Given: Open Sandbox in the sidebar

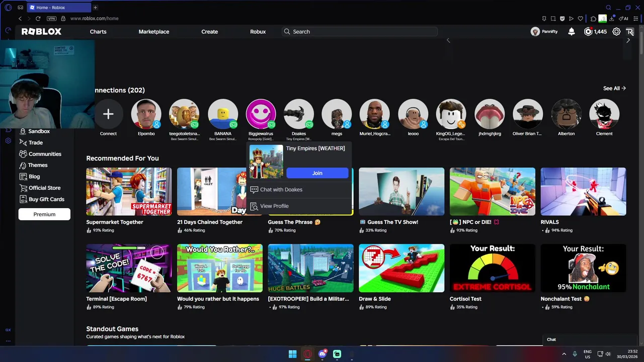Looking at the screenshot, I should [35, 131].
